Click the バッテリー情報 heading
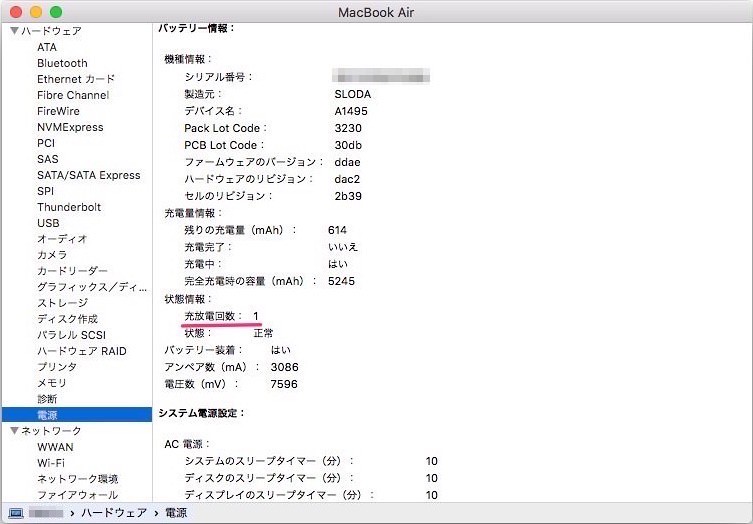 point(196,28)
